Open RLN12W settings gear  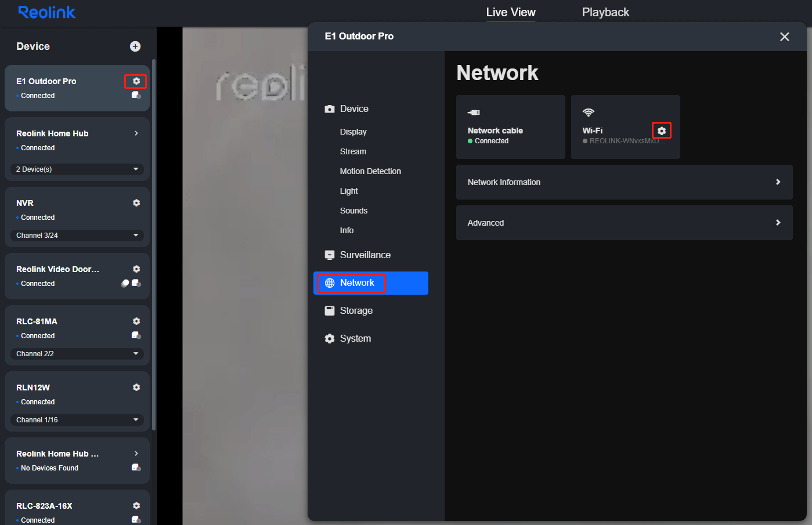click(x=136, y=388)
